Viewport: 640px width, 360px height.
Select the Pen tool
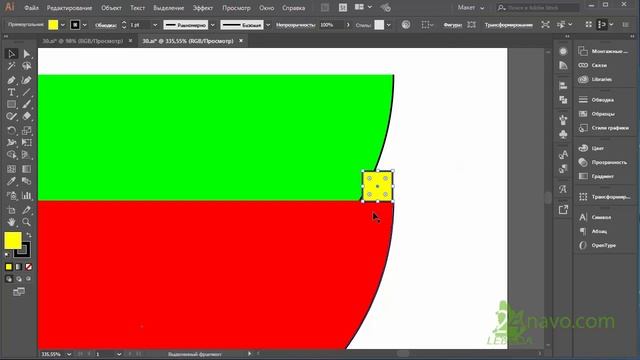[x=11, y=80]
